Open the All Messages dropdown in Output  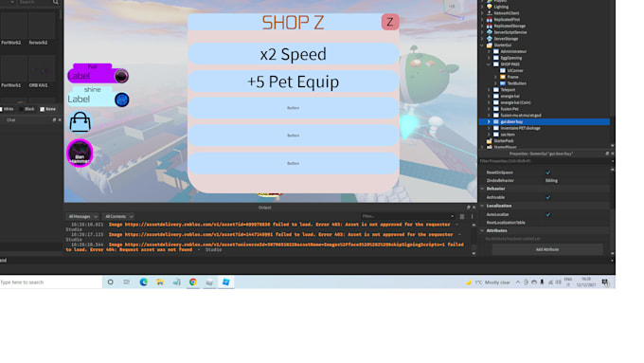(82, 216)
